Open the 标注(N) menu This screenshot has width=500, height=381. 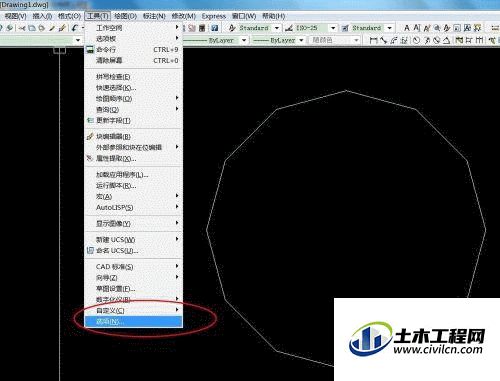click(154, 16)
